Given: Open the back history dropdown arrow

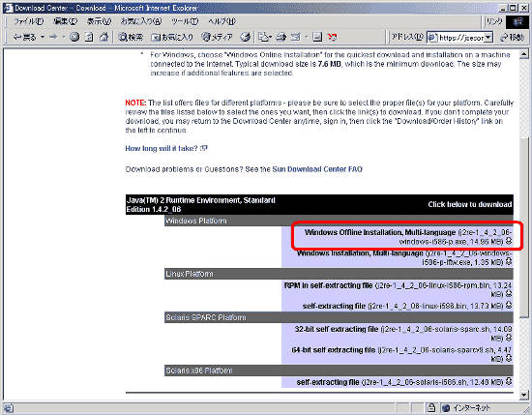Looking at the screenshot, I should click(43, 37).
